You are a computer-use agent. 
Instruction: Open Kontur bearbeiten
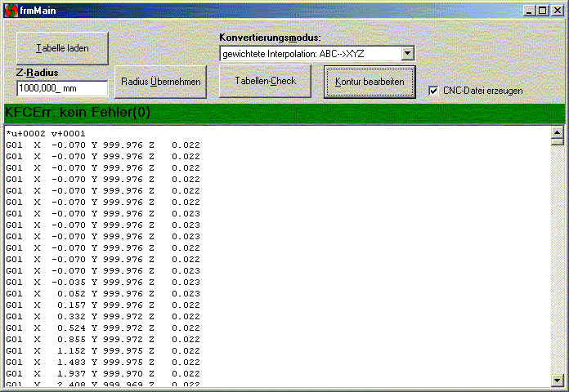pos(370,82)
